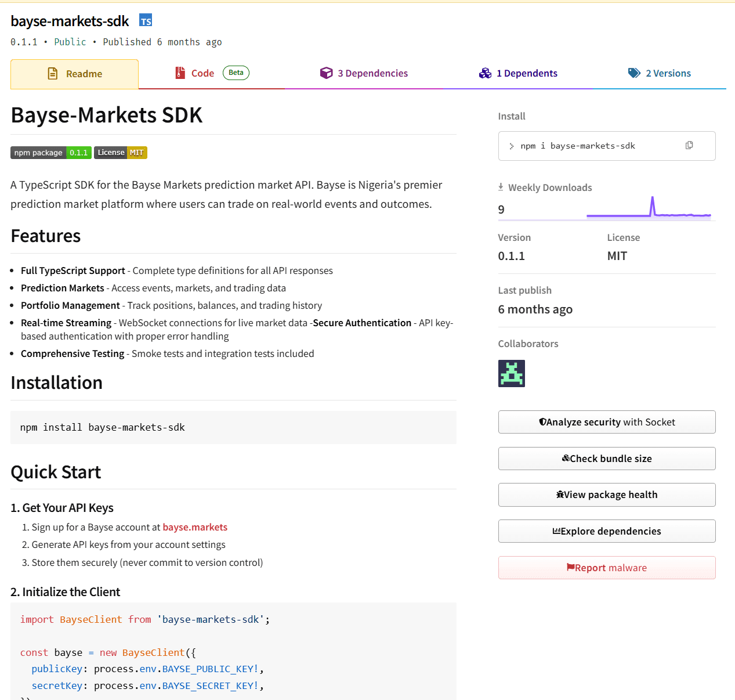This screenshot has width=735, height=700.
Task: Click the Beta label badge
Action: coord(236,73)
